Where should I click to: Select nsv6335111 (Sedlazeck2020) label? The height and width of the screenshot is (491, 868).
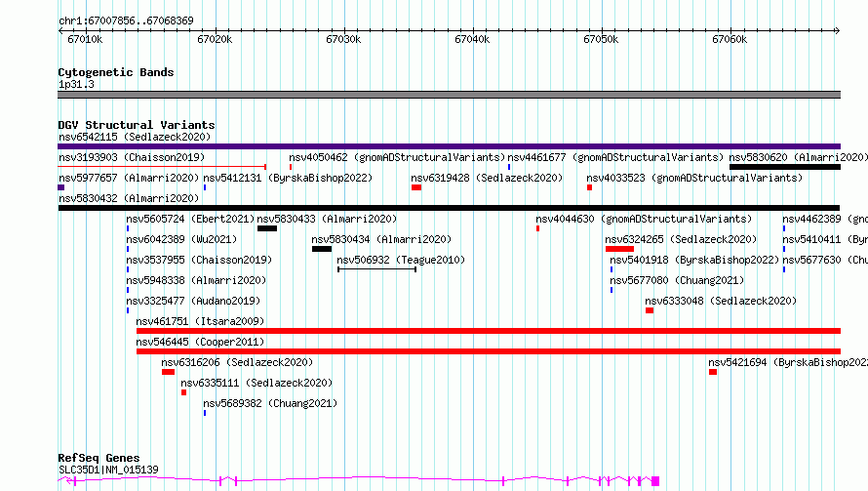pyautogui.click(x=256, y=383)
